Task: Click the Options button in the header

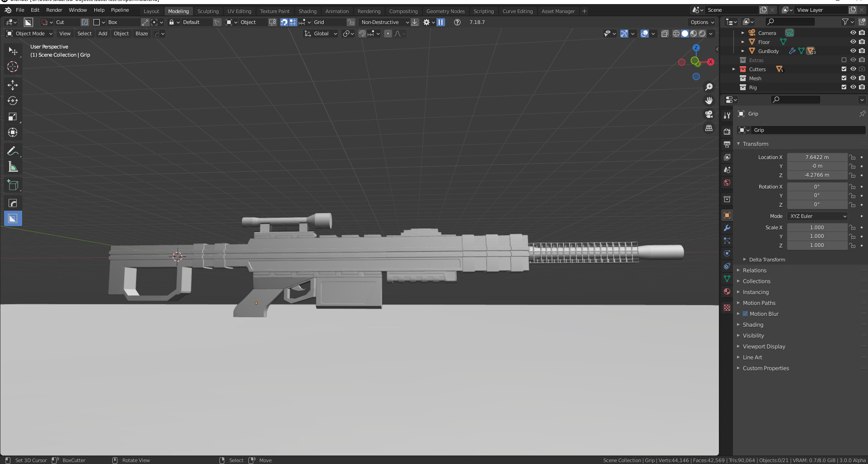Action: [x=701, y=22]
